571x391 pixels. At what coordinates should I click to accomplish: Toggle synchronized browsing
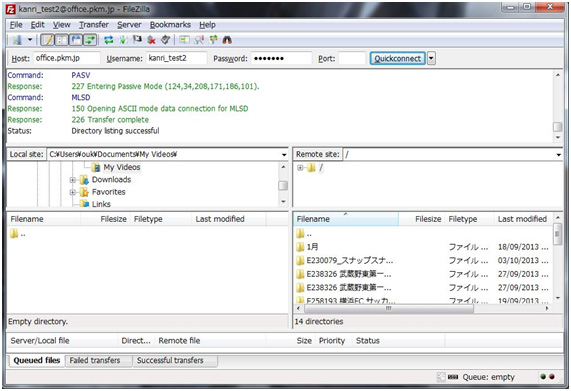(213, 40)
